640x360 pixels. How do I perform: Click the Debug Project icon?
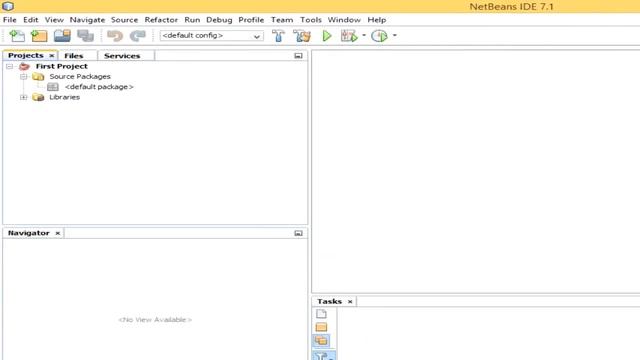coord(349,36)
